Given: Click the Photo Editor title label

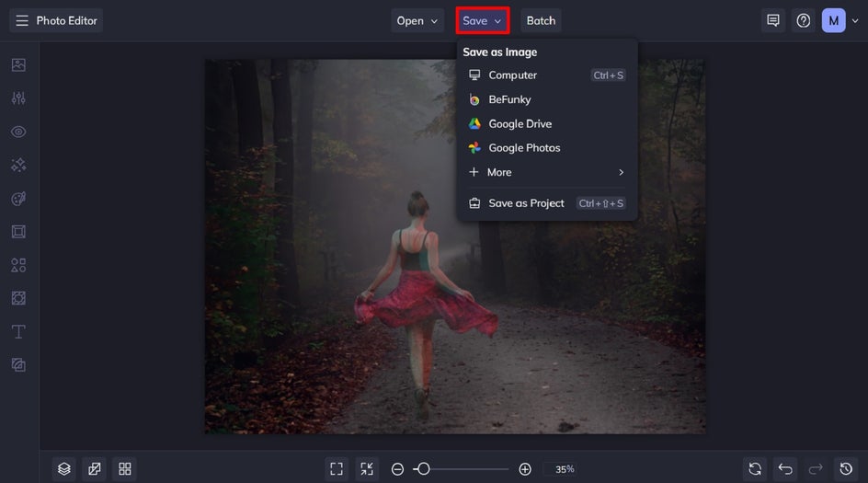Looking at the screenshot, I should pyautogui.click(x=66, y=20).
